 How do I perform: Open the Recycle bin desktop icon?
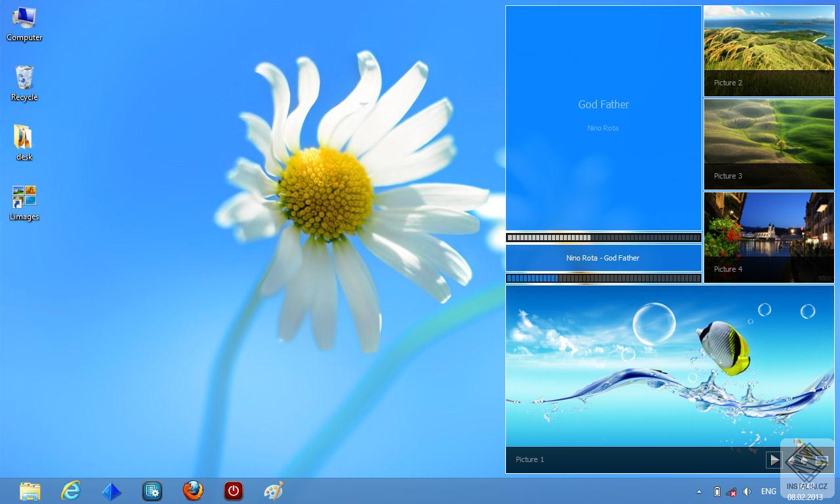[24, 83]
